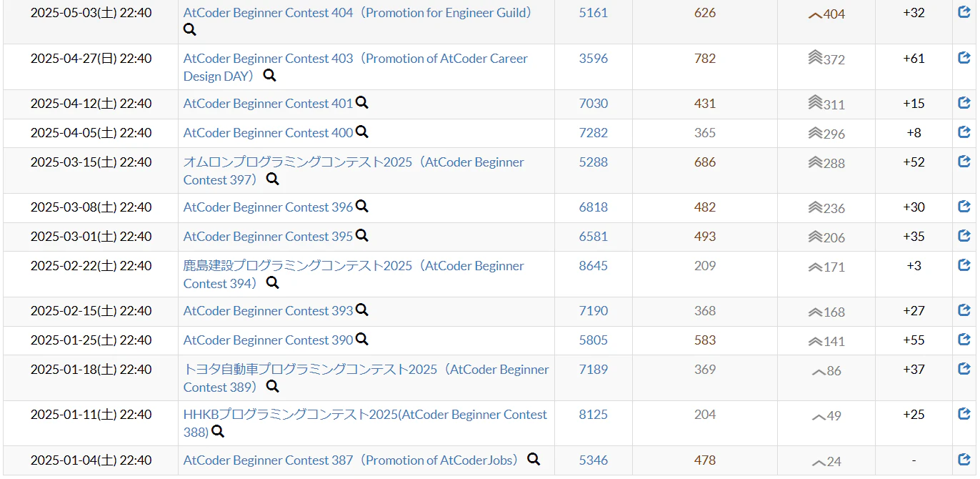The image size is (980, 479).
Task: Click magnifier icon next to Contest 396
Action: (362, 207)
